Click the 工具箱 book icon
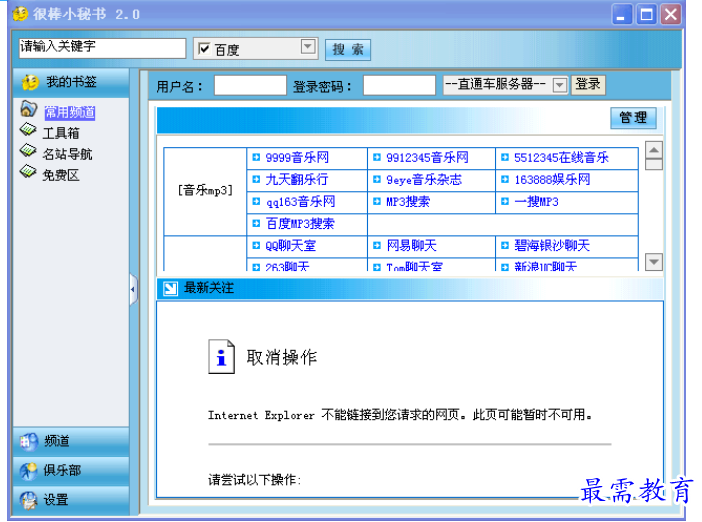The image size is (702, 522). [28, 130]
